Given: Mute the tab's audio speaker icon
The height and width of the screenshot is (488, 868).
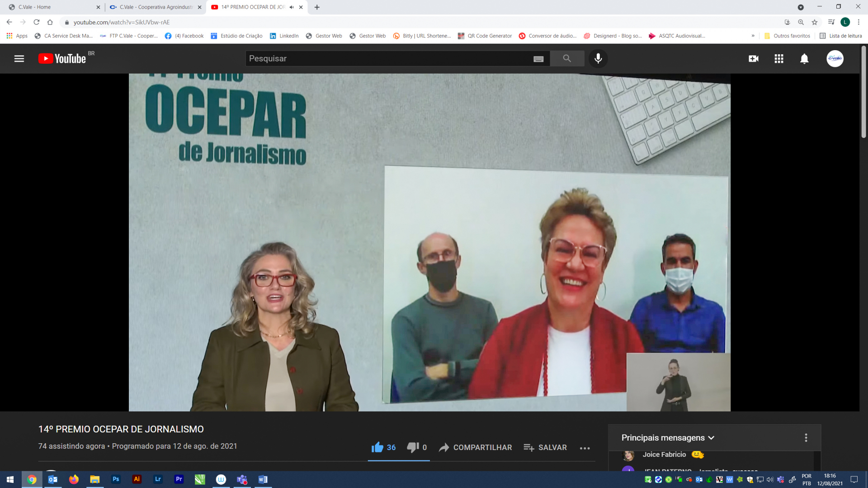Looking at the screenshot, I should pos(292,7).
